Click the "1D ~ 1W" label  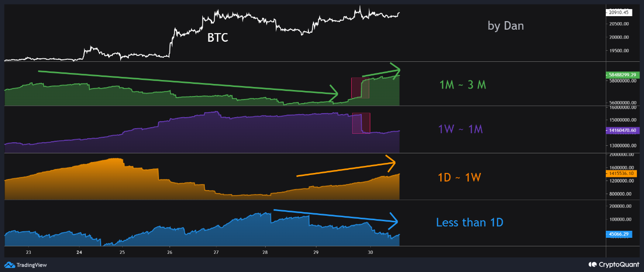460,177
